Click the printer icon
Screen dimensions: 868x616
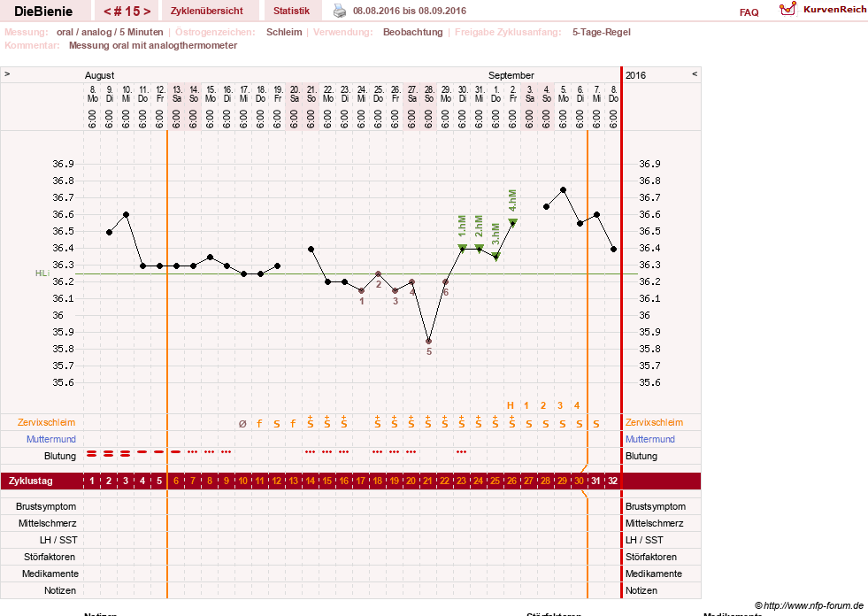click(340, 11)
